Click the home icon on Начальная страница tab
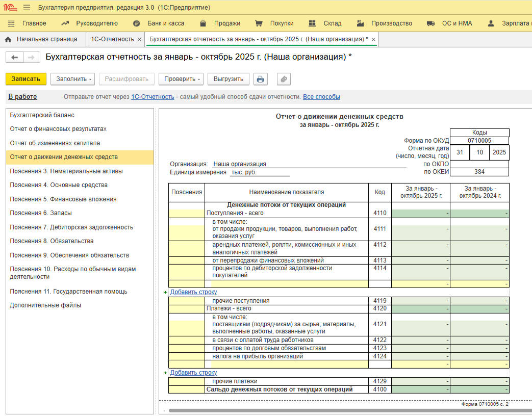This screenshot has height=418, width=532. coord(8,39)
